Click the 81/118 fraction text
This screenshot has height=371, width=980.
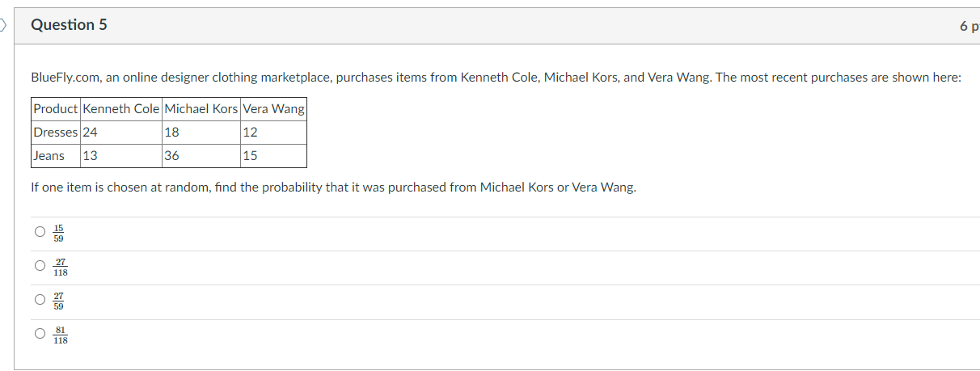coord(61,335)
